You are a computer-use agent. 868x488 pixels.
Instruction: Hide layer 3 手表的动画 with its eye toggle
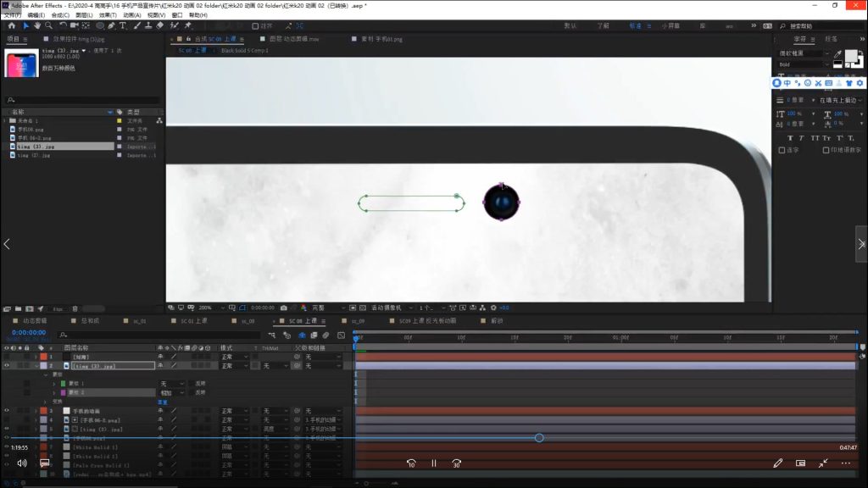tap(7, 411)
